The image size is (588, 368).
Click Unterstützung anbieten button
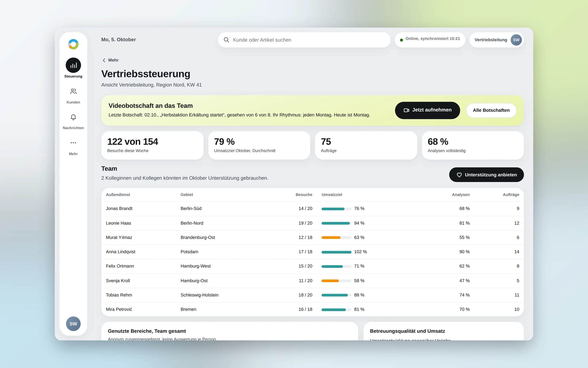pyautogui.click(x=486, y=174)
